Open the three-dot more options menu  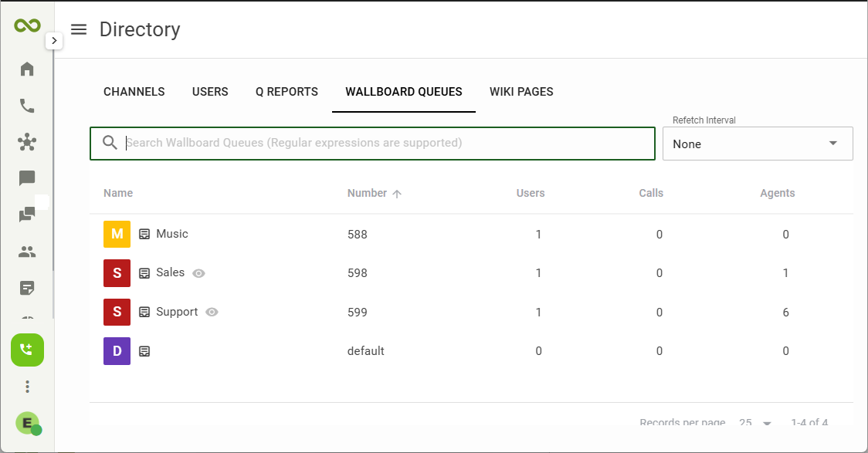coord(27,387)
